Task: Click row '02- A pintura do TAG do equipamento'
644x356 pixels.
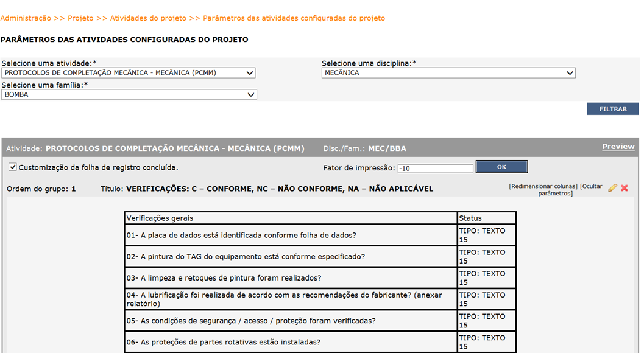Action: click(x=291, y=256)
